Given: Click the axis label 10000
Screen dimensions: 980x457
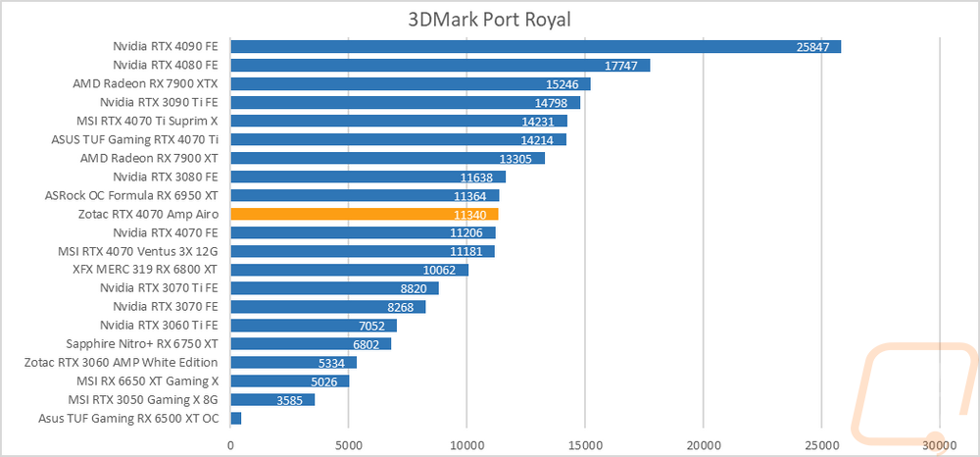Looking at the screenshot, I should pyautogui.click(x=466, y=445).
